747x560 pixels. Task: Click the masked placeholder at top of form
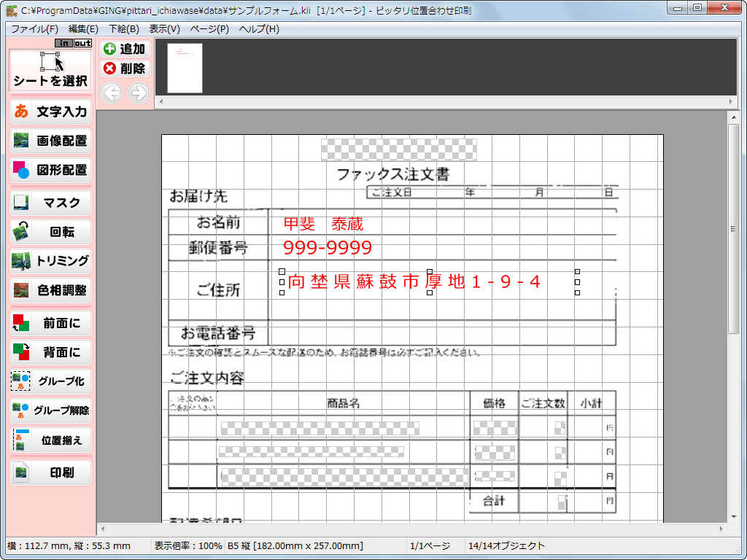tap(399, 149)
